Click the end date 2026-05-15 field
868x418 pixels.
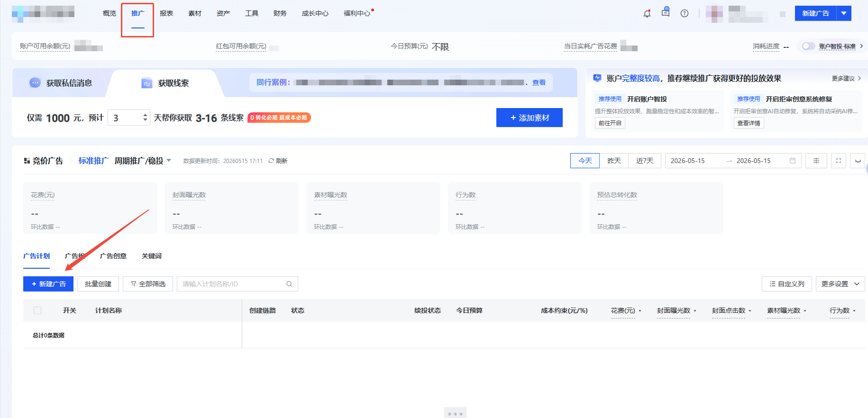[x=753, y=161]
